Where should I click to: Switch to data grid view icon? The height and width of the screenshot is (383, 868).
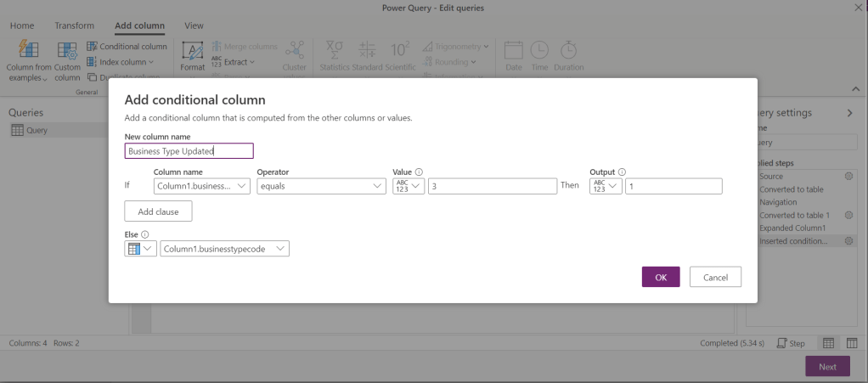point(828,343)
